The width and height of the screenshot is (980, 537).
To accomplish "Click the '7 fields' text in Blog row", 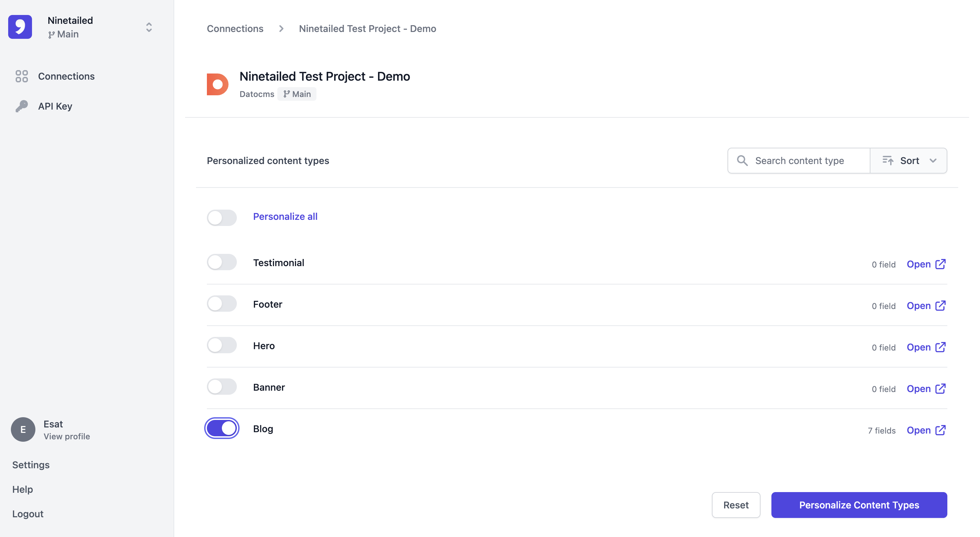I will tap(881, 430).
